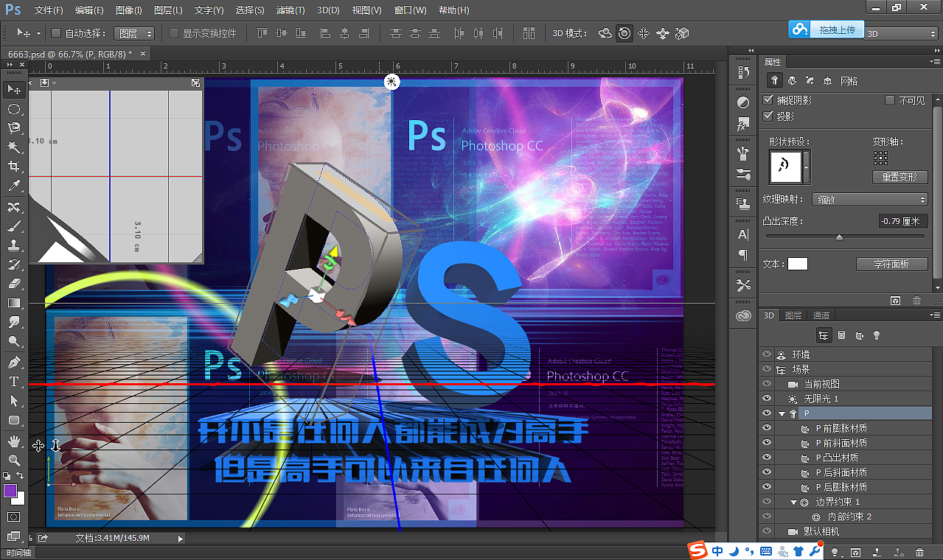The width and height of the screenshot is (943, 560).
Task: Uncheck the 捕捉阴影 checkbox
Action: coord(768,99)
